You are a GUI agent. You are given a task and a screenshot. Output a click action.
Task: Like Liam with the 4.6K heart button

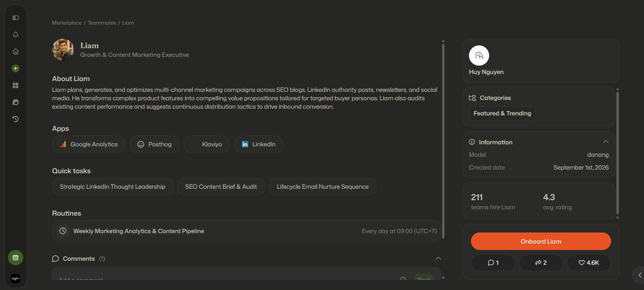point(589,263)
